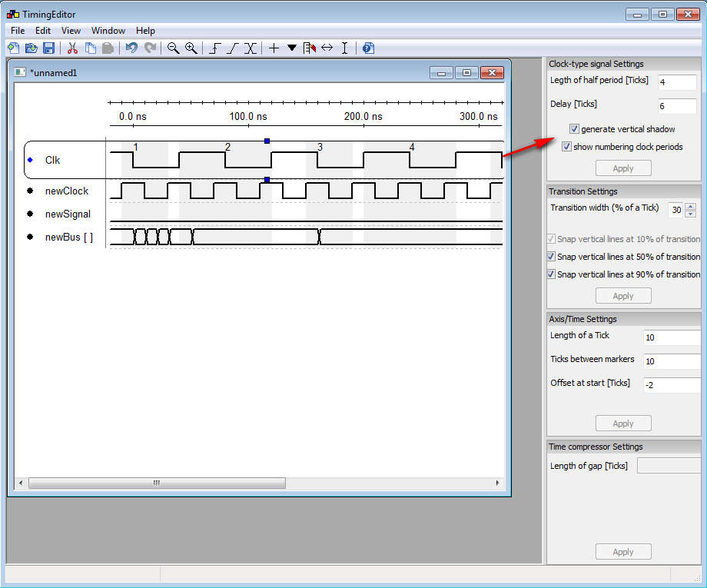The height and width of the screenshot is (588, 707).
Task: Click Apply in Clock-type signal Settings
Action: [x=623, y=168]
